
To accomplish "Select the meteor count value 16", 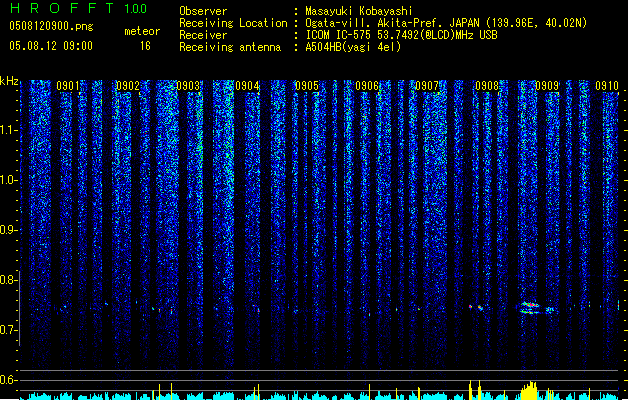I will point(145,46).
